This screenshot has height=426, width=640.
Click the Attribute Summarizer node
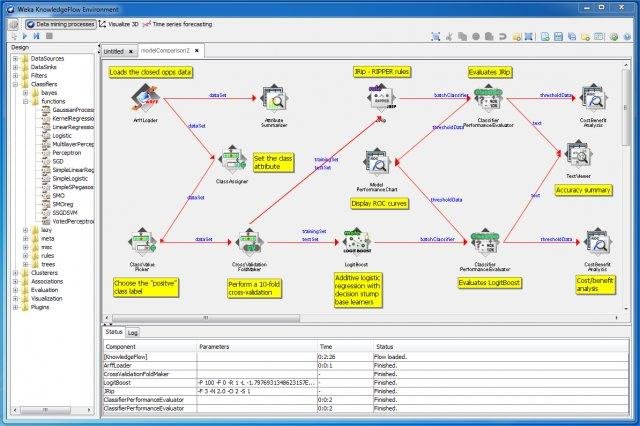coord(274,99)
